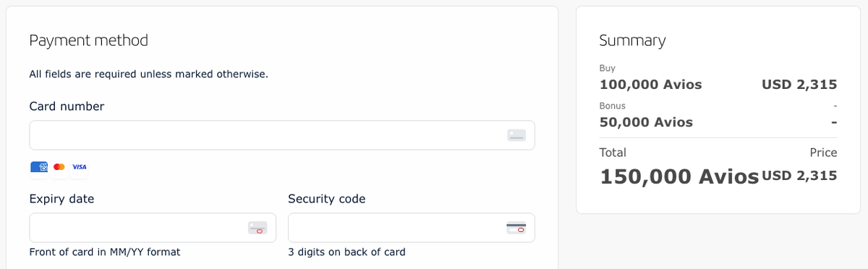
Task: Click the Expiry date label
Action: pos(61,199)
